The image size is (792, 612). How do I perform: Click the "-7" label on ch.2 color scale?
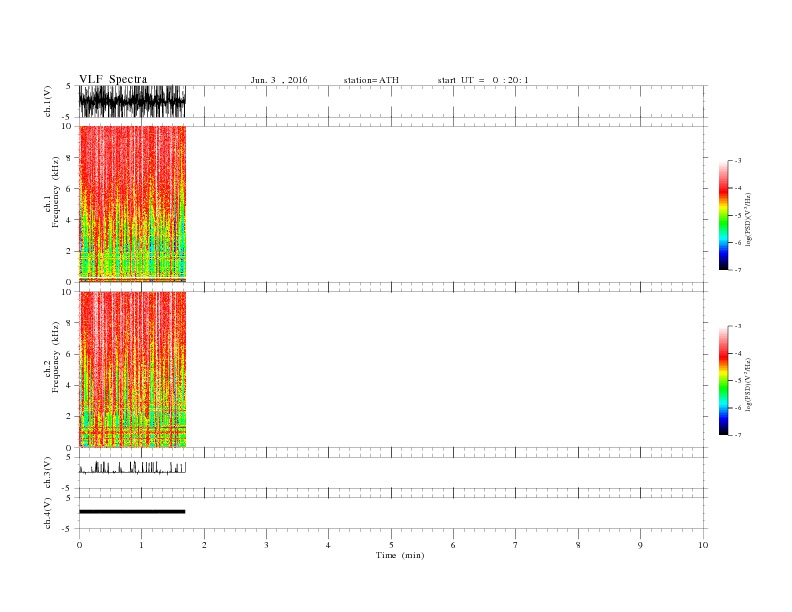(x=738, y=435)
